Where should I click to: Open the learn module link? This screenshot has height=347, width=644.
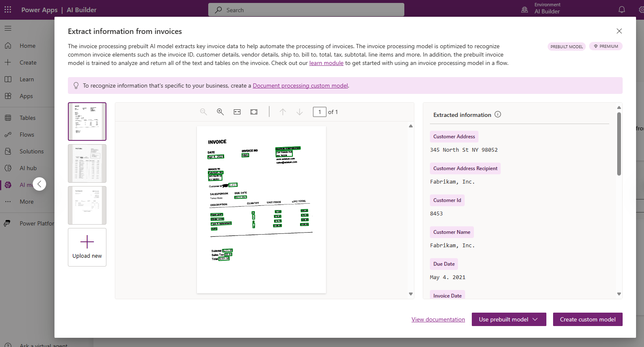[x=326, y=63]
